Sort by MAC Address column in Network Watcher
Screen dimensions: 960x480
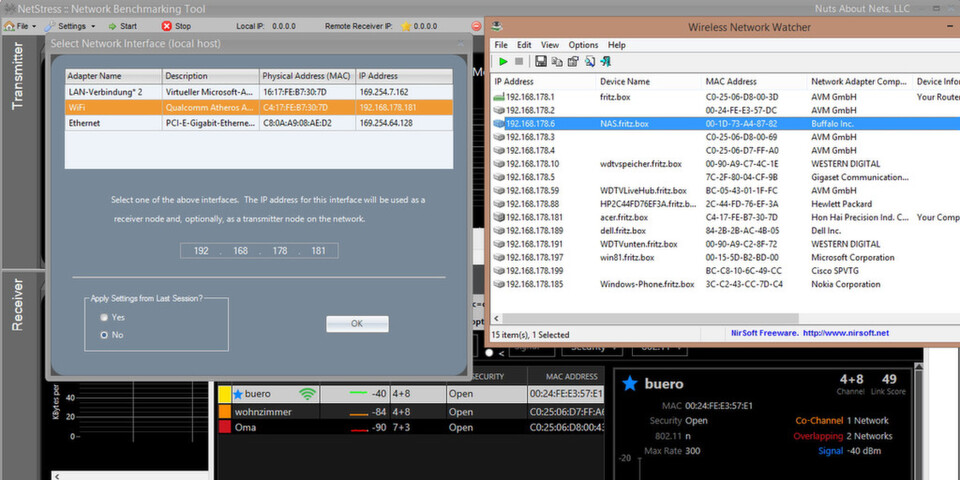pos(754,81)
